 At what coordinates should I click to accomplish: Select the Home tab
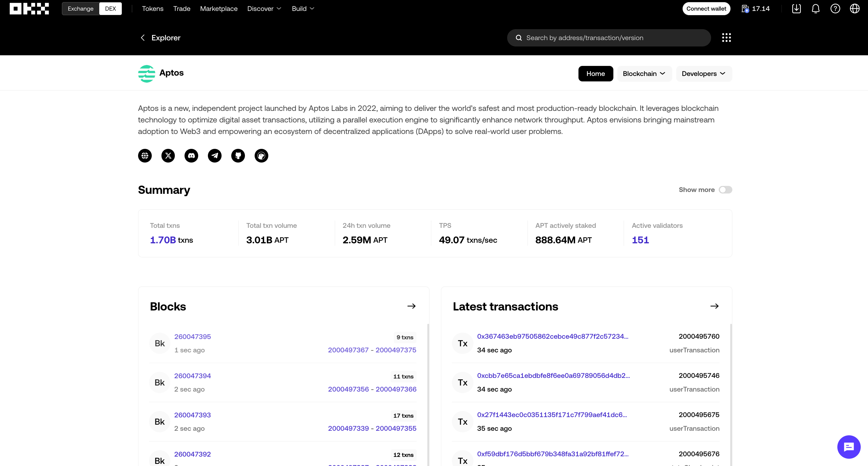click(x=595, y=74)
